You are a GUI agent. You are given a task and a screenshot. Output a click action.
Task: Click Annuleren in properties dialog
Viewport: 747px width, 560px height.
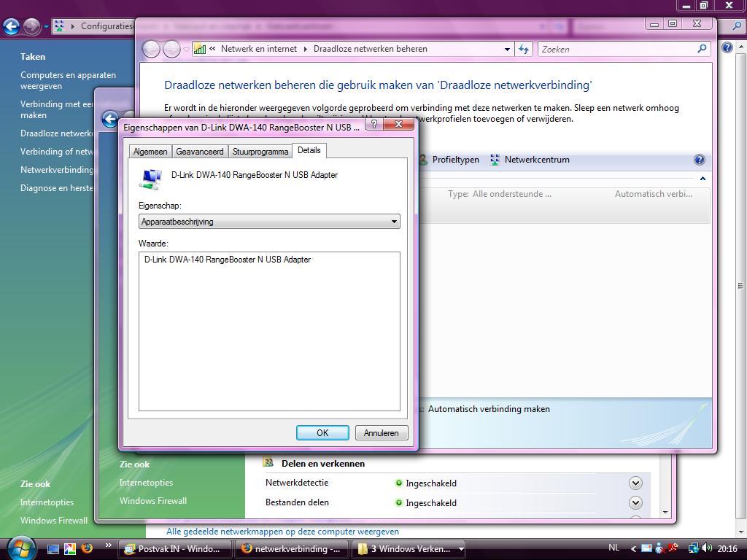click(381, 433)
